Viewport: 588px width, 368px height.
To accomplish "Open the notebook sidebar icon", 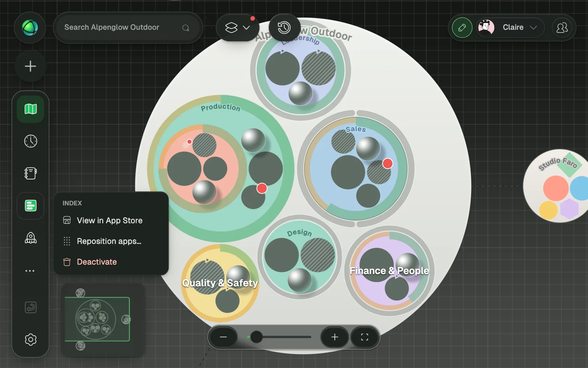I will tap(30, 173).
